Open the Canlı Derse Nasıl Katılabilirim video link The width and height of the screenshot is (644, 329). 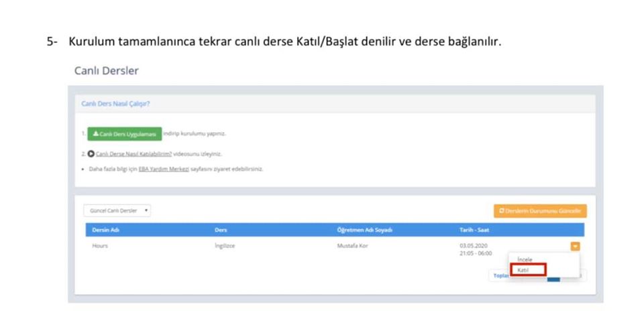click(x=133, y=154)
